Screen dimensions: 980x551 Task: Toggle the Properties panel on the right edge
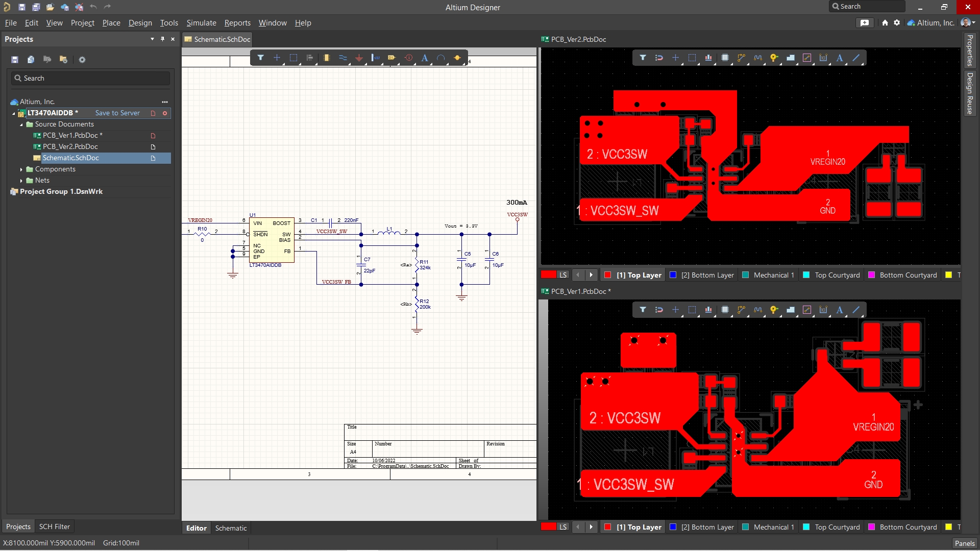coord(970,51)
